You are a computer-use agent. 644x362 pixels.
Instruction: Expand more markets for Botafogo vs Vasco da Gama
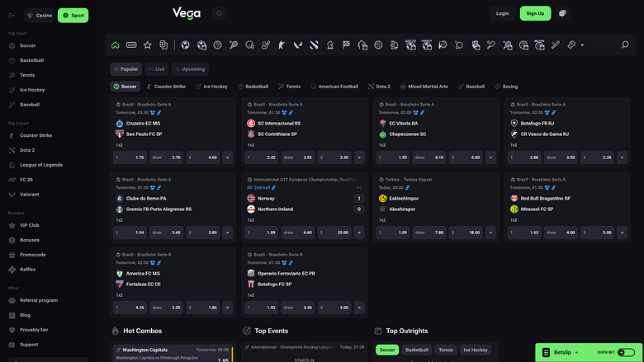[x=622, y=157]
